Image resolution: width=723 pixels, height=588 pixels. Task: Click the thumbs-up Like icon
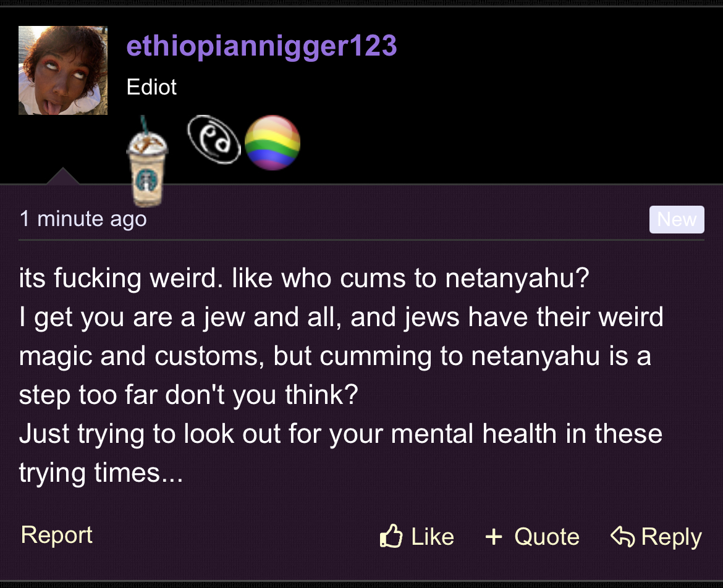(391, 535)
